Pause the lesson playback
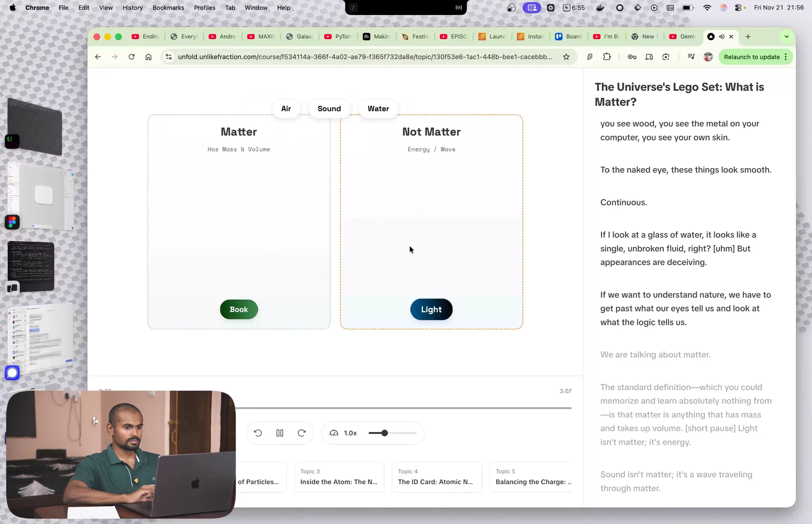The width and height of the screenshot is (812, 524). pyautogui.click(x=280, y=433)
